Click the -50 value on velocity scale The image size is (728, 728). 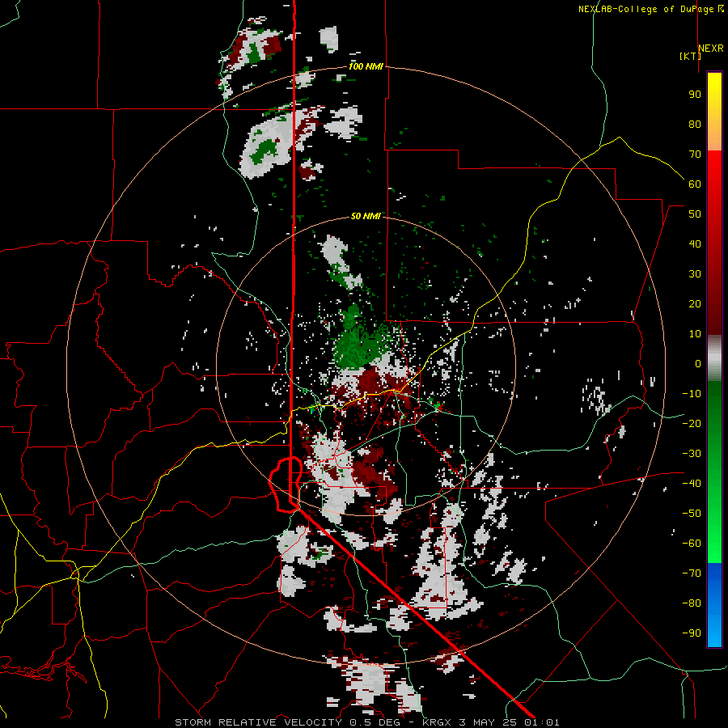coord(692,513)
